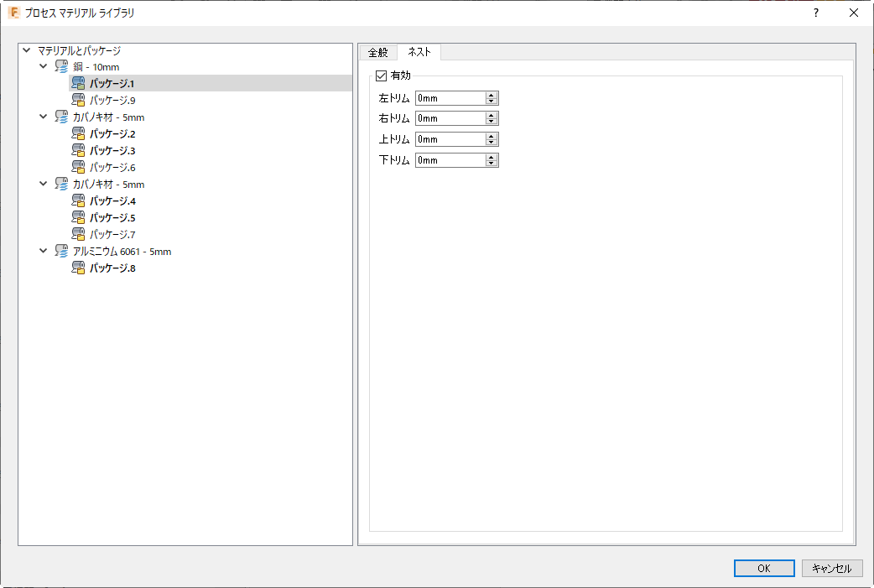Select the マテリアルとパッケージ root label
The width and height of the screenshot is (874, 588).
79,50
